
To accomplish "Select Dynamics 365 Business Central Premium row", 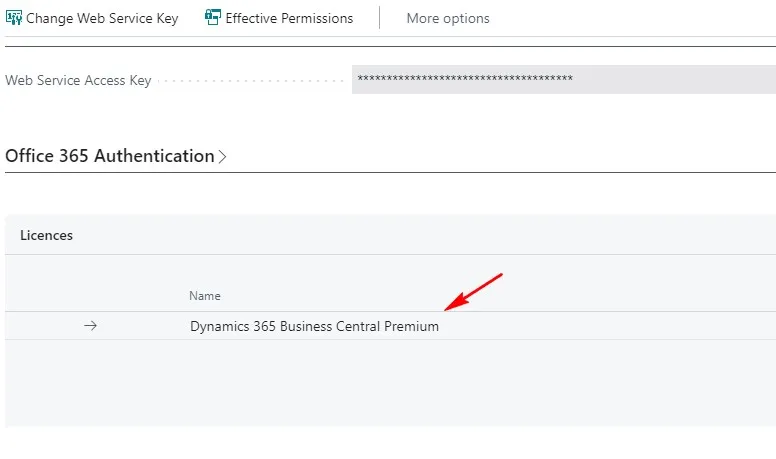I will coord(390,326).
